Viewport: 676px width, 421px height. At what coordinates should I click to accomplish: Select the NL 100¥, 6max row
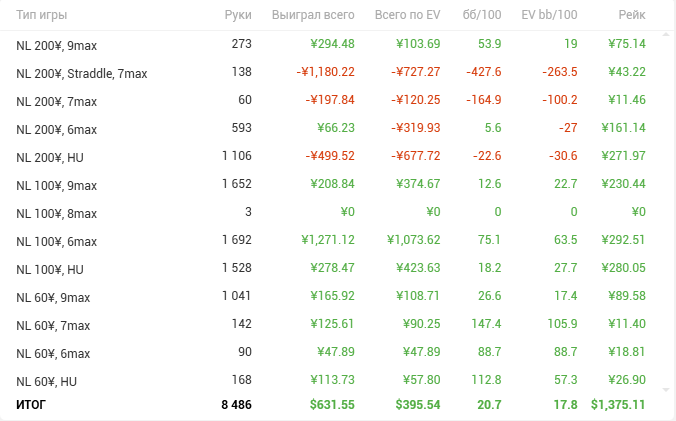coord(57,241)
